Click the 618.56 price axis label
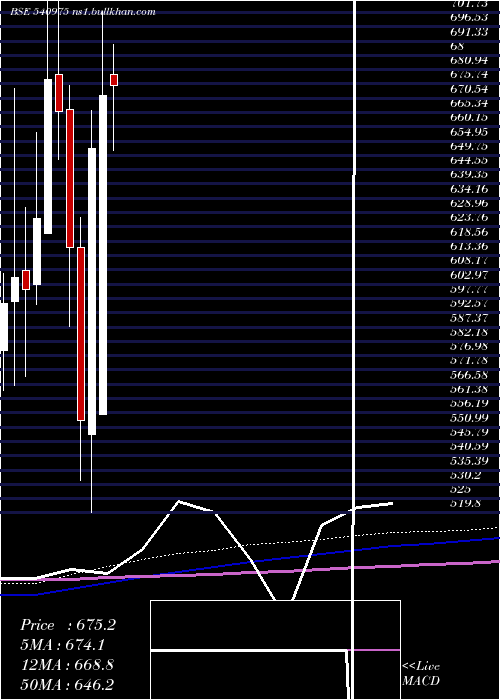 click(x=469, y=232)
